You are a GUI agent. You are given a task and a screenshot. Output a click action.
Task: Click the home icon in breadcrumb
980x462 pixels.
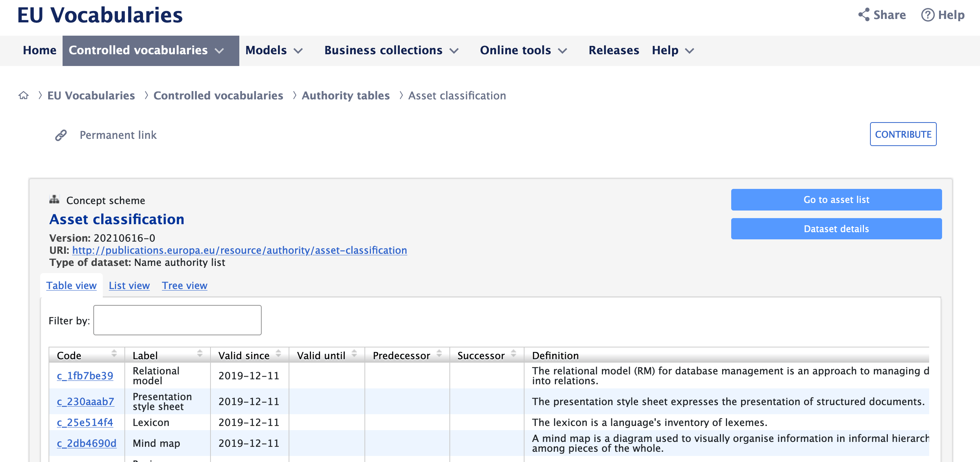coord(24,95)
